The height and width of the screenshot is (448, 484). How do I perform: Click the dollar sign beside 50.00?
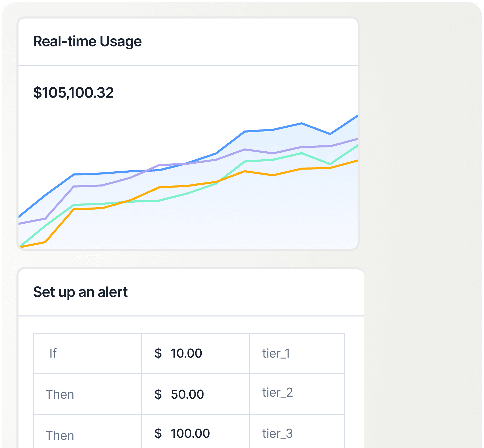[x=158, y=394]
